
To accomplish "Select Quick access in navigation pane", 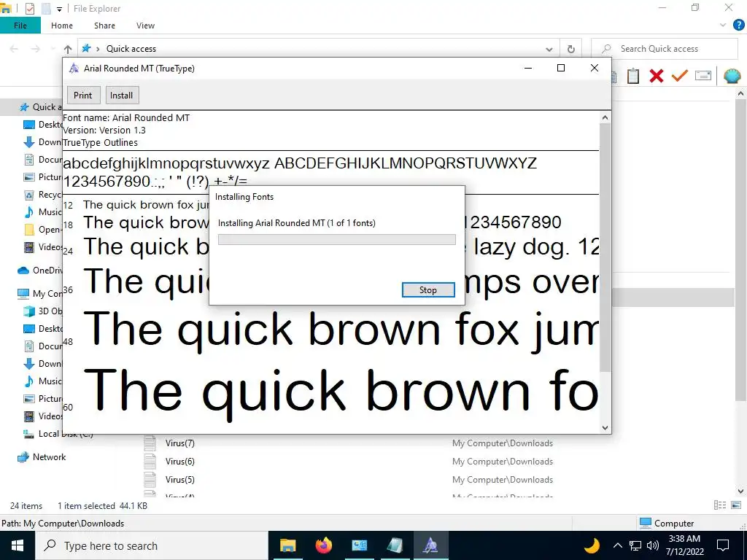I will [40, 107].
